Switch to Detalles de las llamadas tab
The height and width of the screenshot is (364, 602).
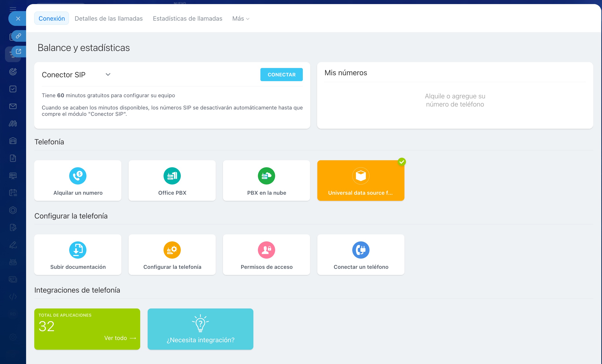click(x=108, y=19)
